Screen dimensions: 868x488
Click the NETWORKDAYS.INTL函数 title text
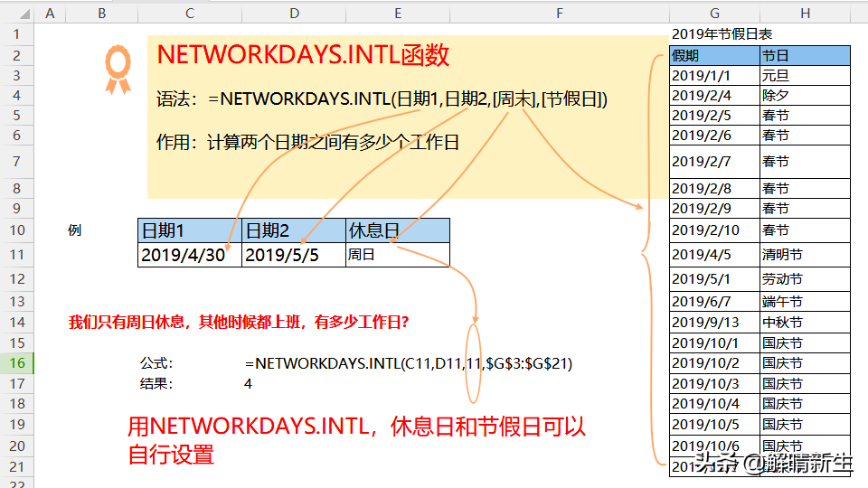303,55
